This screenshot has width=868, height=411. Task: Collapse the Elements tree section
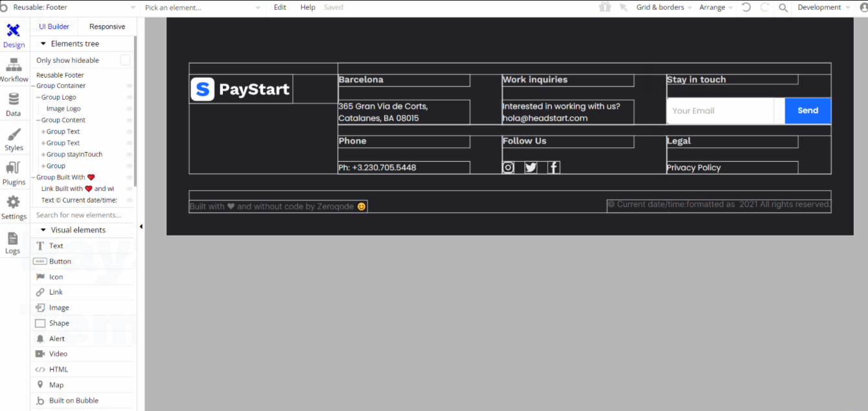[x=43, y=44]
